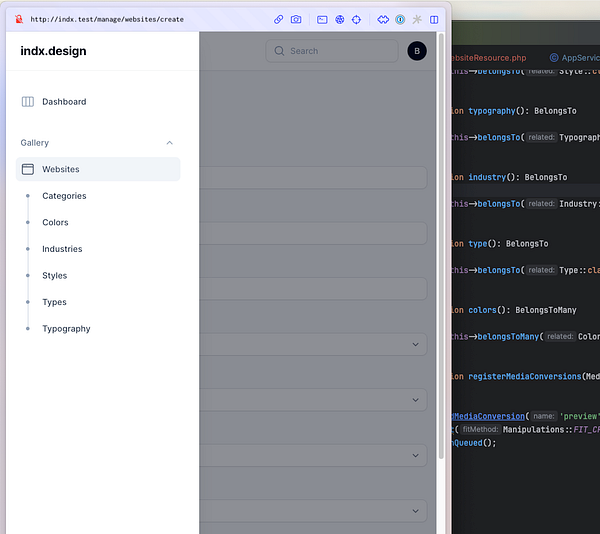Switch to AppService editor tab
The image size is (600, 534).
pyautogui.click(x=578, y=58)
